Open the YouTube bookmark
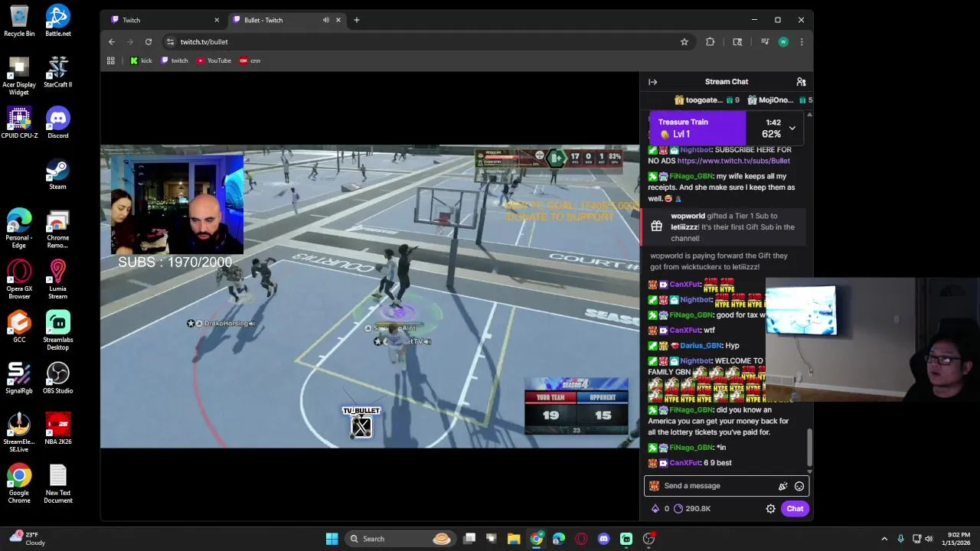The width and height of the screenshot is (980, 551). pos(214,60)
